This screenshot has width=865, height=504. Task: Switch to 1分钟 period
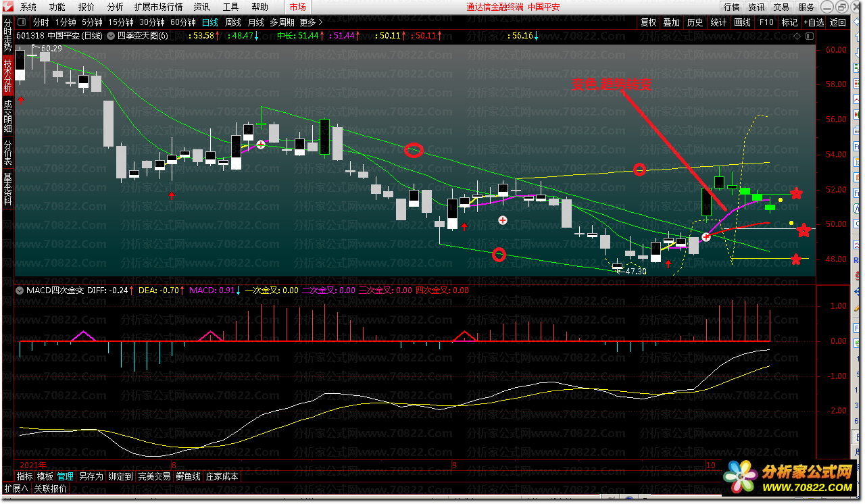pos(66,22)
